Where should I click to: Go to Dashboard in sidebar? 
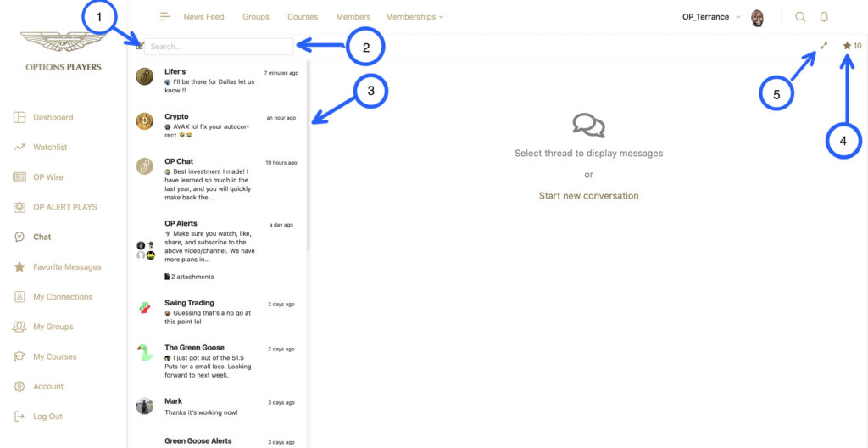[53, 118]
